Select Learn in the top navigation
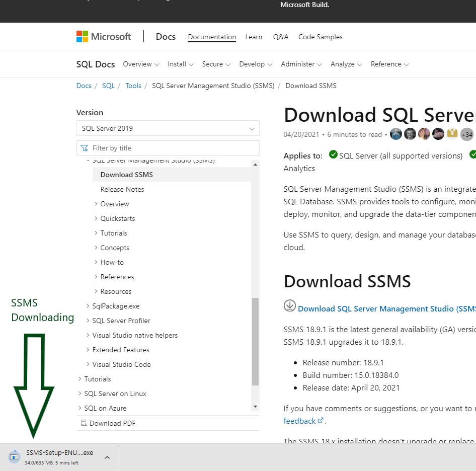Image resolution: width=476 pixels, height=471 pixels. pos(254,37)
